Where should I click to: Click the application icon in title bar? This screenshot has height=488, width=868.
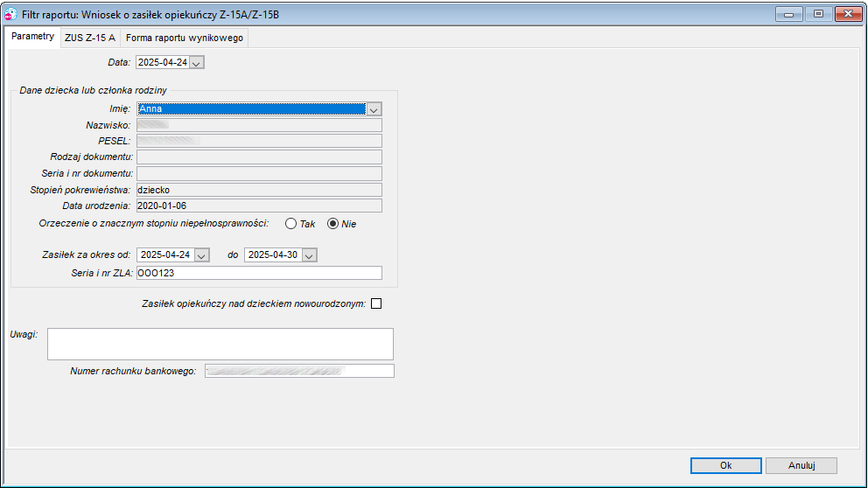click(11, 14)
